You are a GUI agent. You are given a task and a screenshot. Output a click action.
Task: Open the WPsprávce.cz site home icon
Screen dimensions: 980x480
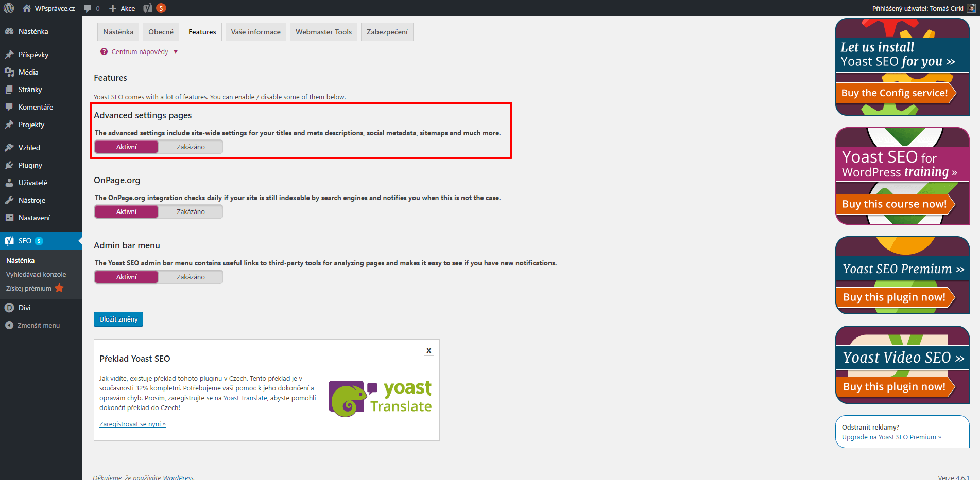(27, 8)
